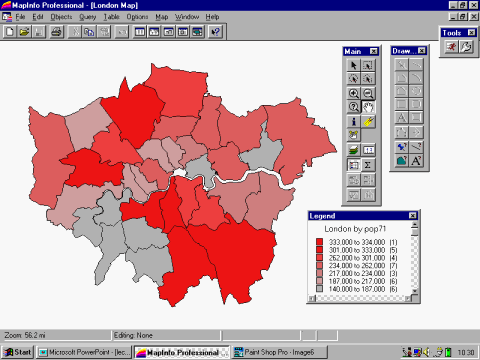This screenshot has height=360, width=480.
Task: Select the Text tool in Drawing panel
Action: point(401,117)
